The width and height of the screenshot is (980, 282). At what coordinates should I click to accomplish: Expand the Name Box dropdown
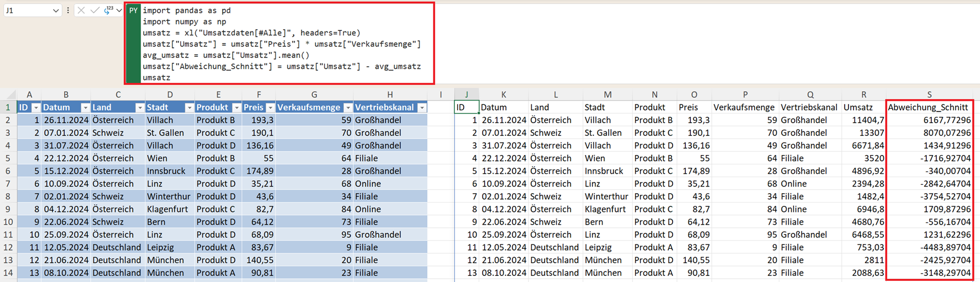56,10
